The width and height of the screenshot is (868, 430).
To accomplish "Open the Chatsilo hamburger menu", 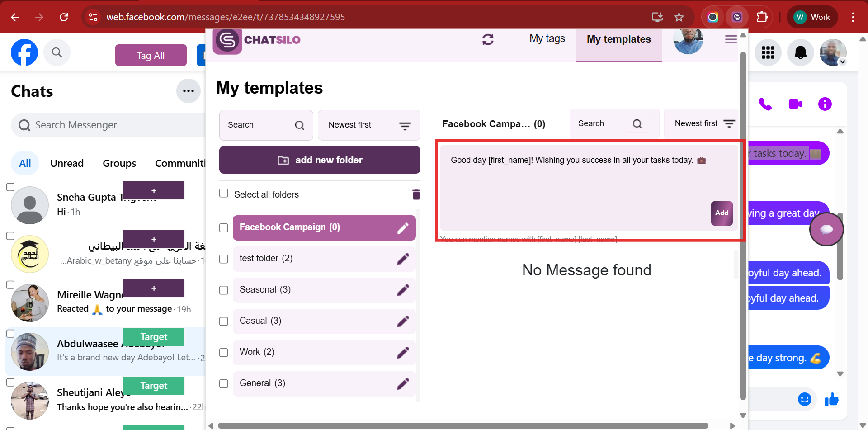I will (x=731, y=39).
